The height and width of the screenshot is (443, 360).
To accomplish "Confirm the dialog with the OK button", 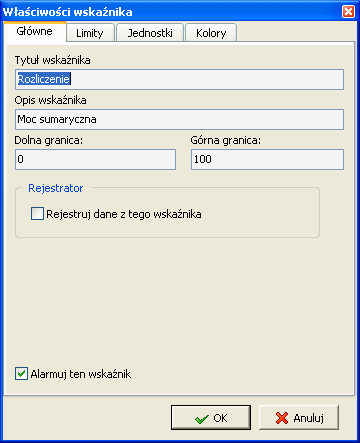I will point(211,418).
